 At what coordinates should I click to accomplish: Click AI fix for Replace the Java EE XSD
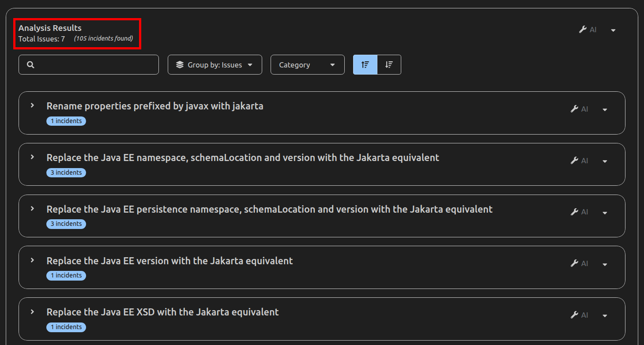click(579, 315)
